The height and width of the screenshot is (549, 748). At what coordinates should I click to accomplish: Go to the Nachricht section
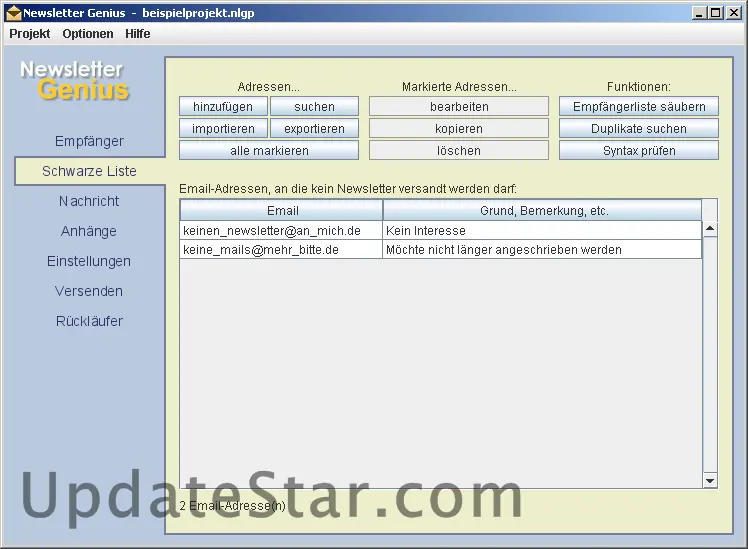pos(89,201)
